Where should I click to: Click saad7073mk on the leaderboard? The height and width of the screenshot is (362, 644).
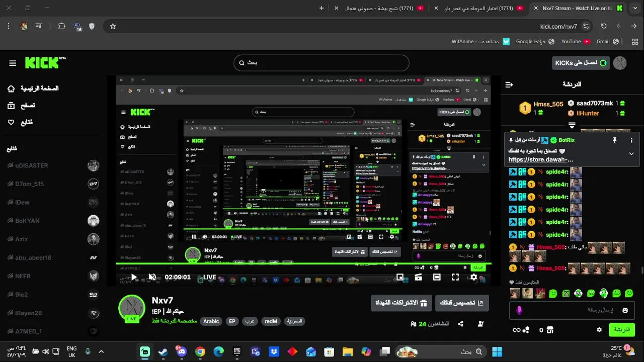point(595,103)
